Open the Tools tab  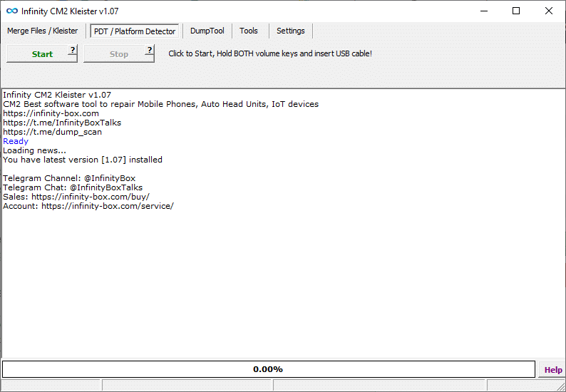tap(248, 31)
